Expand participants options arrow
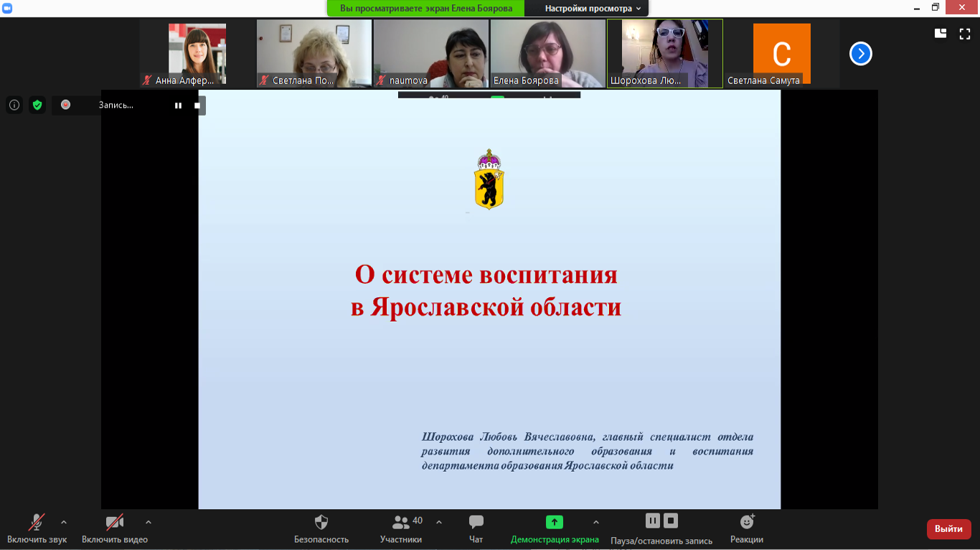Image resolution: width=980 pixels, height=550 pixels. coord(439,523)
